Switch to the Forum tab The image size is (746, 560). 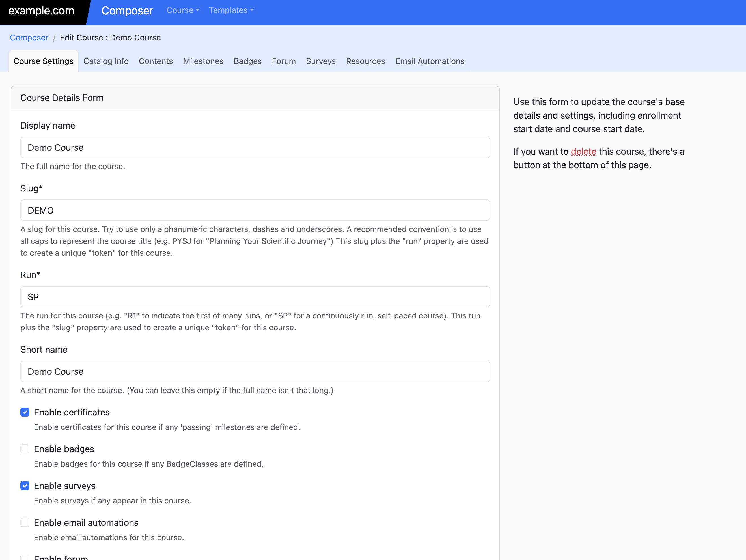click(x=284, y=61)
